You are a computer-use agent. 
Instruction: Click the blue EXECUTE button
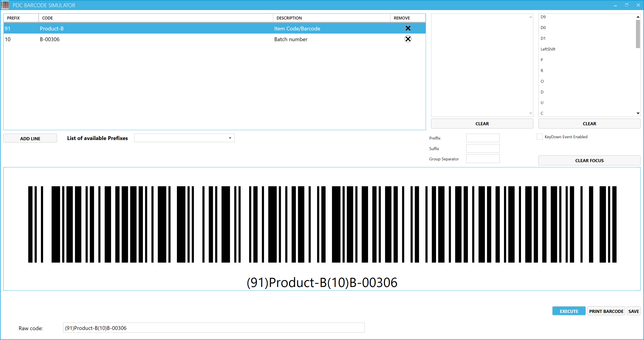pyautogui.click(x=569, y=311)
